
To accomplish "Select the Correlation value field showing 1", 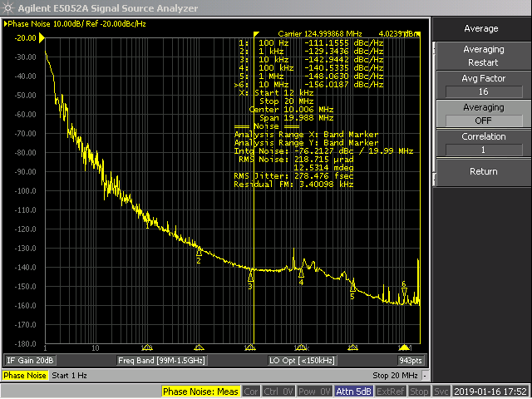I will pos(484,150).
